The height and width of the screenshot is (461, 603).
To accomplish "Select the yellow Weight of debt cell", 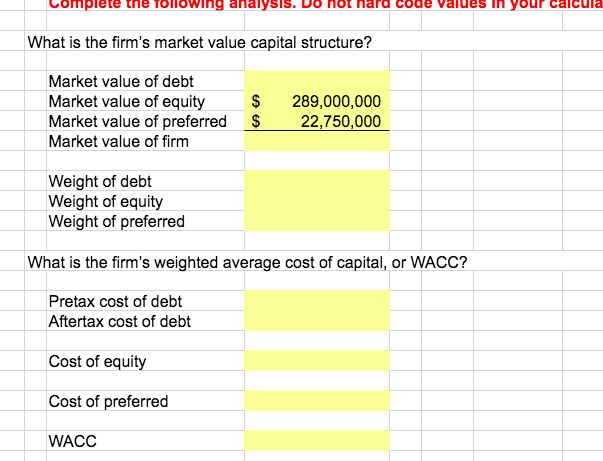I will point(317,181).
